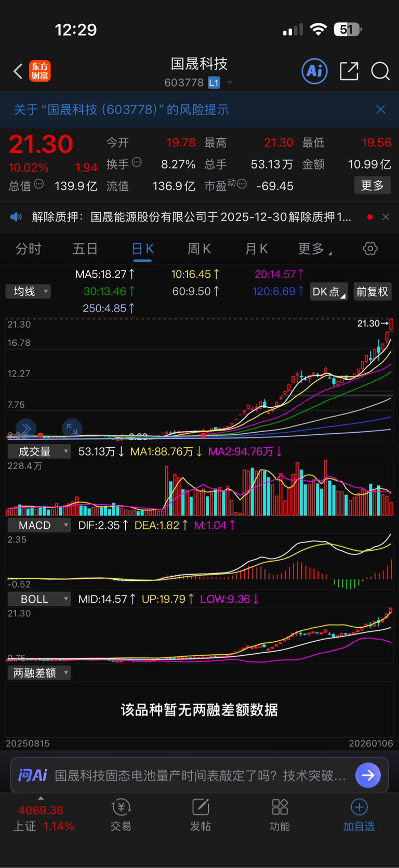The image size is (399, 868).
Task: Tap the 该品种暂无两融差额数据 message
Action: click(199, 710)
